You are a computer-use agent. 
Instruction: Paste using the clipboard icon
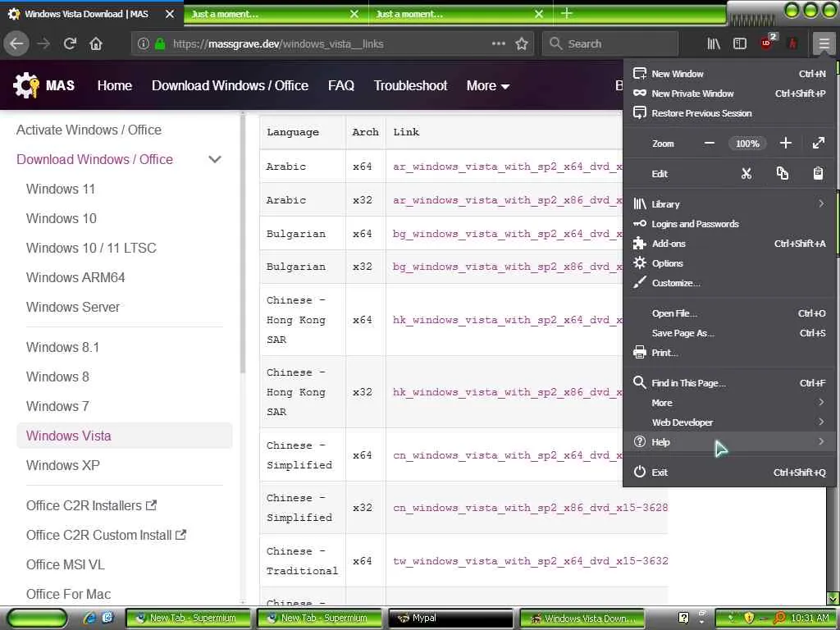[818, 173]
